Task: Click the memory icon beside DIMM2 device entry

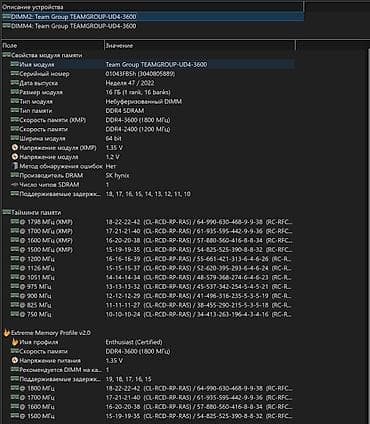Action: pos(6,16)
